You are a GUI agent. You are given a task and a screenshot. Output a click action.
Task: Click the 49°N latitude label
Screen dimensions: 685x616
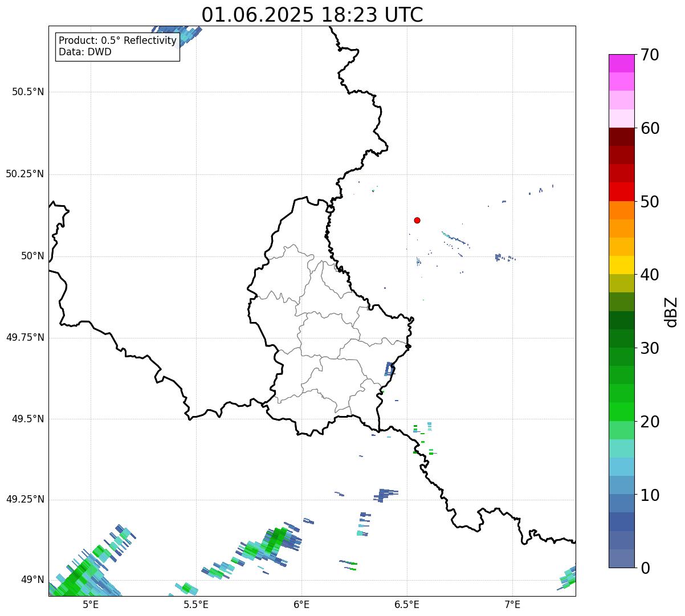(32, 580)
